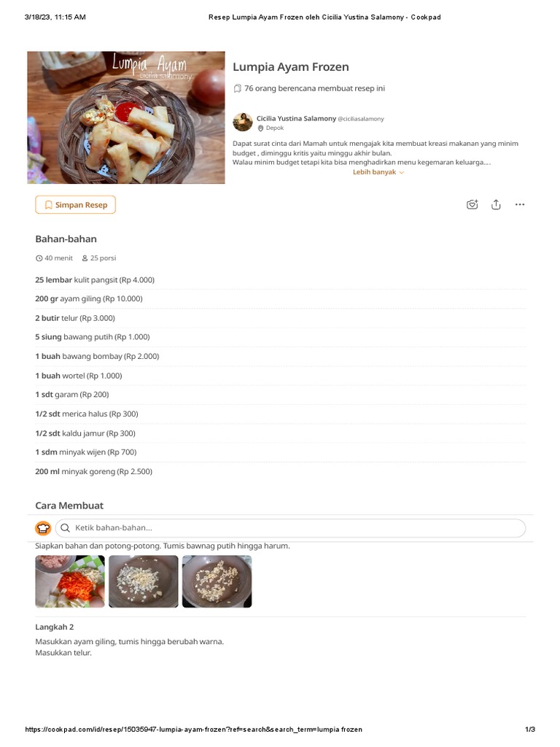Click the Lumpia Ayam Frozen recipe title
The image size is (560, 747).
(290, 67)
